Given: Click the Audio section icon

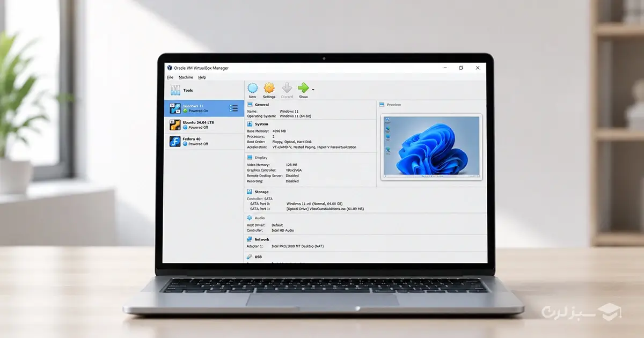Looking at the screenshot, I should point(250,218).
